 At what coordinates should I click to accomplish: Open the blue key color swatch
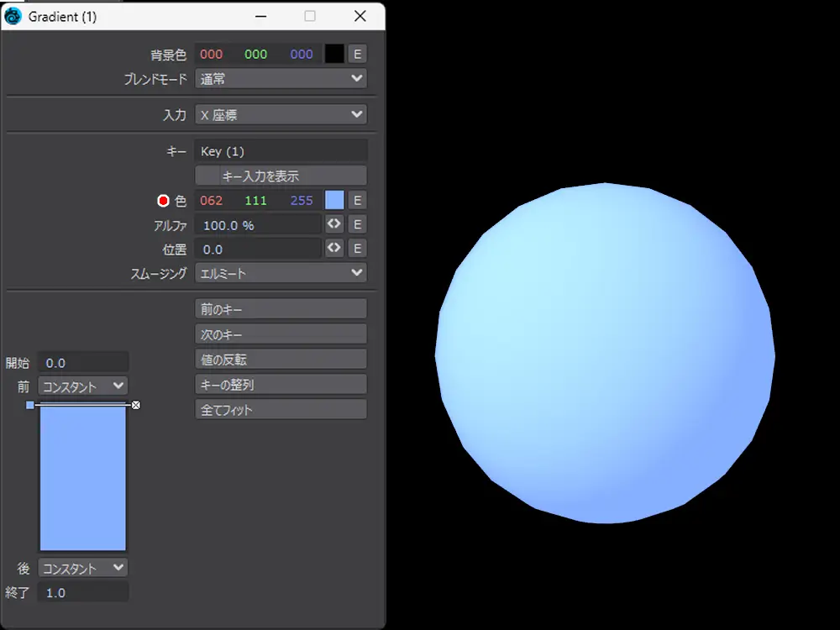334,200
